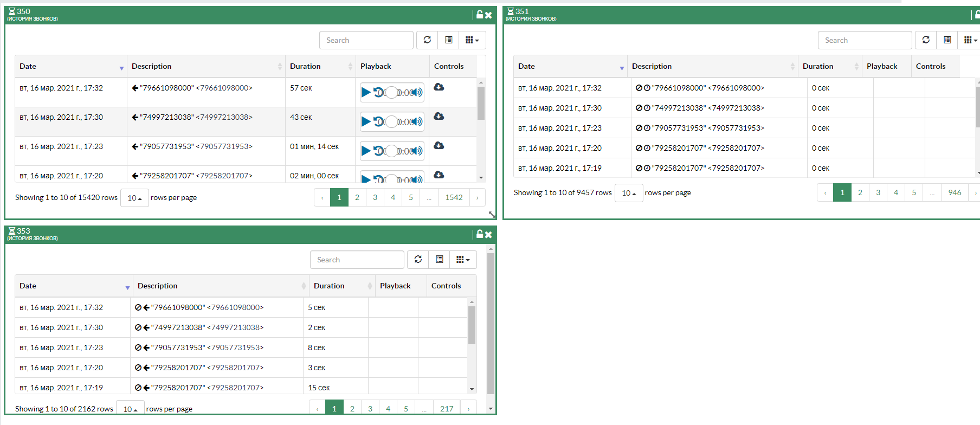Viewport: 980px width, 425px height.
Task: Switch the 351 table to card view
Action: click(x=947, y=40)
